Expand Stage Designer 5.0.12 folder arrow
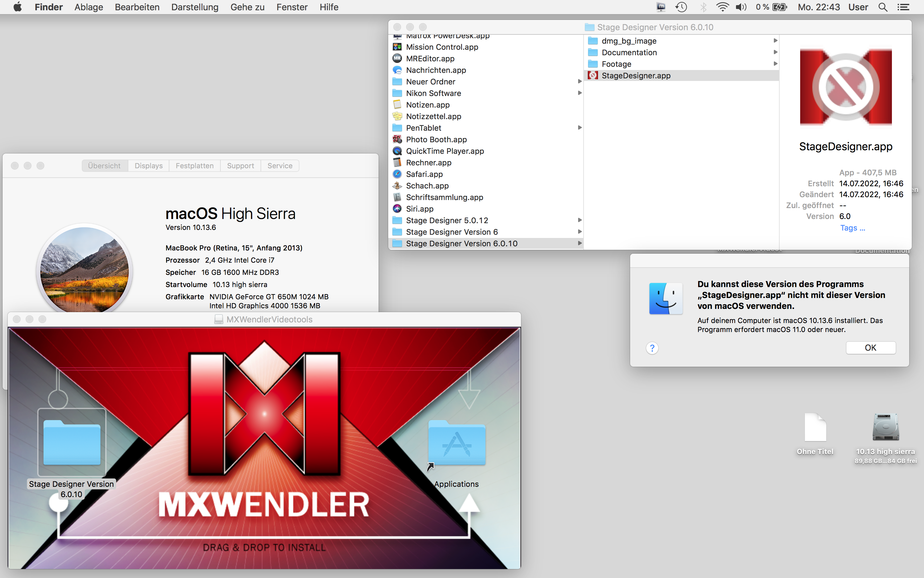 click(x=580, y=220)
